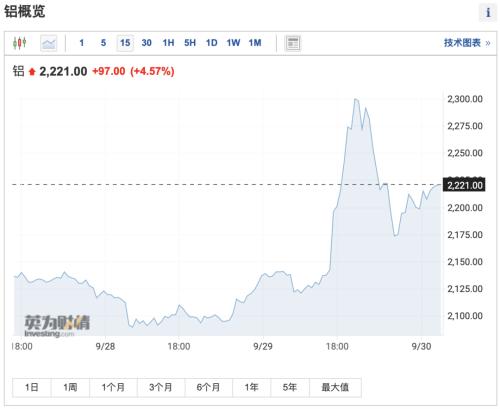Choose the 1年 time range

(x=252, y=387)
